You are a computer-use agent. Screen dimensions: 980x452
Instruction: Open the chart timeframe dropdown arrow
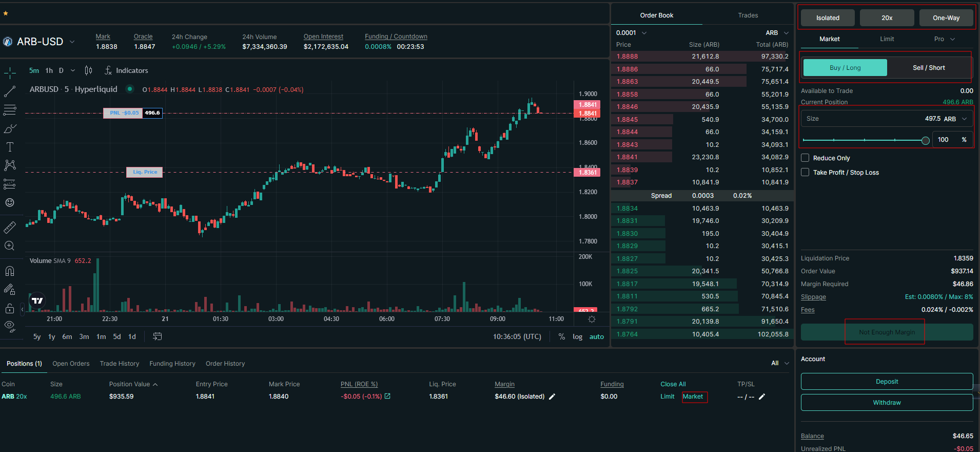click(x=73, y=70)
